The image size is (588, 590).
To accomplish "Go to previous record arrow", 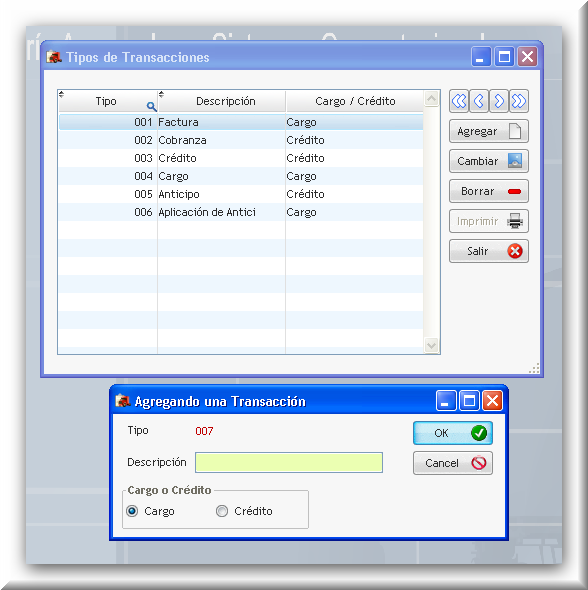I will tap(479, 101).
